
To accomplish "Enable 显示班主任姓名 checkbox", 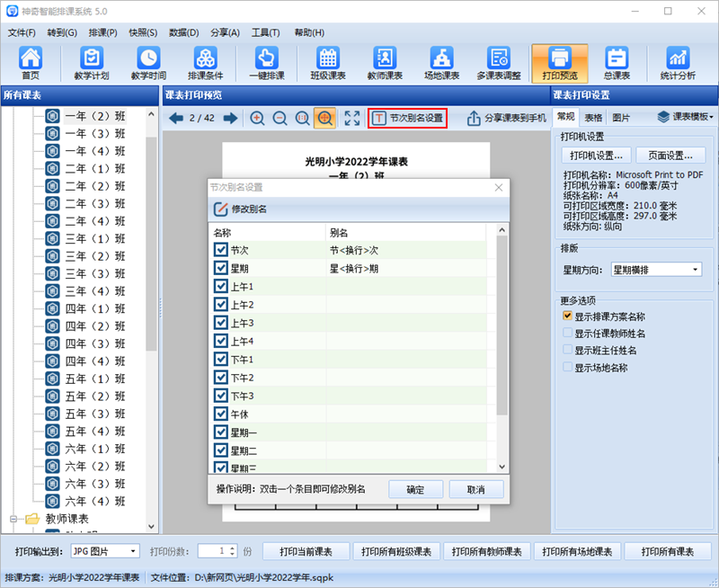I will pyautogui.click(x=567, y=350).
